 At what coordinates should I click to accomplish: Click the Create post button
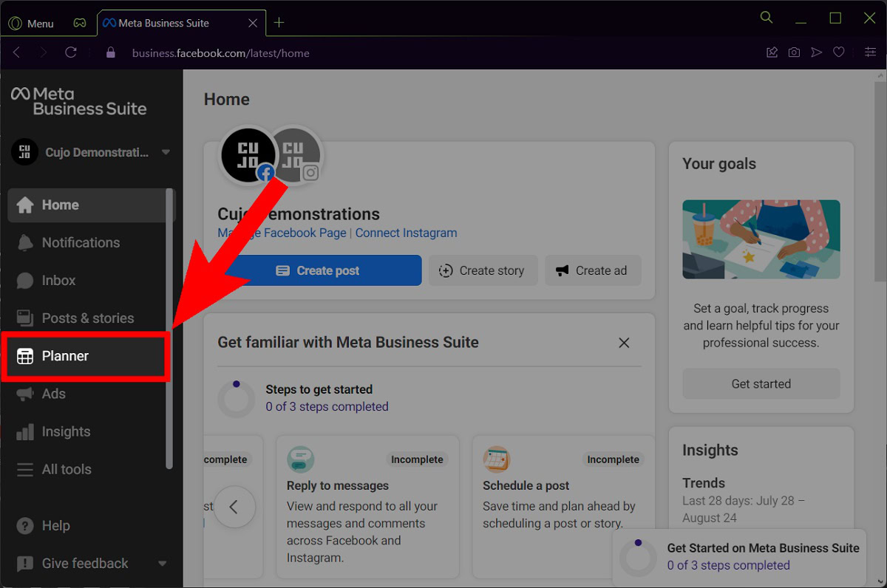(319, 270)
